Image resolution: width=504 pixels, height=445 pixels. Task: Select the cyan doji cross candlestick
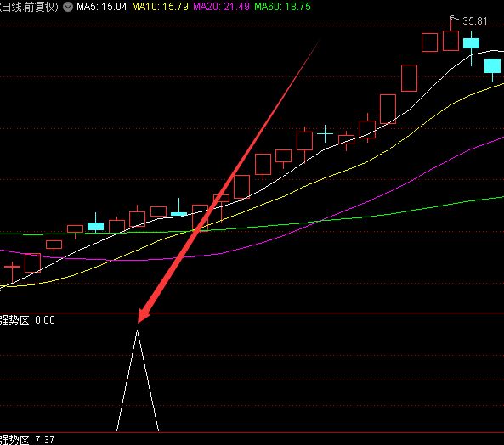[x=325, y=133]
